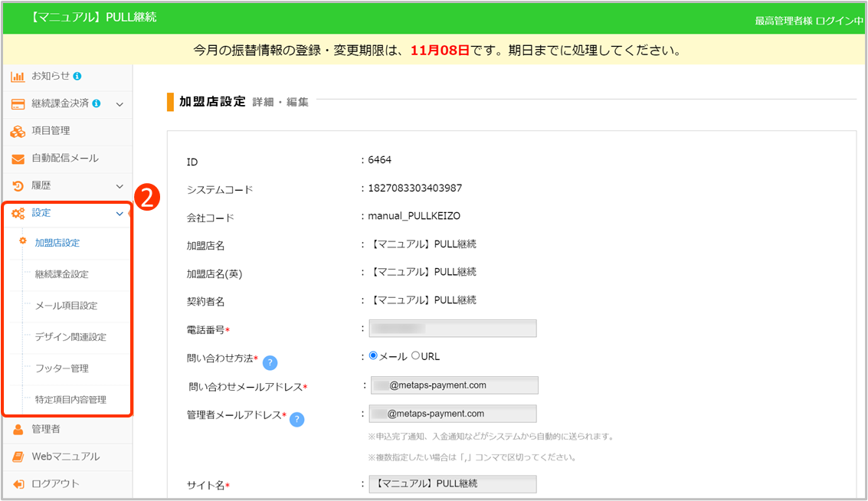Click the envelope icon for 自動配信メール

click(x=18, y=159)
